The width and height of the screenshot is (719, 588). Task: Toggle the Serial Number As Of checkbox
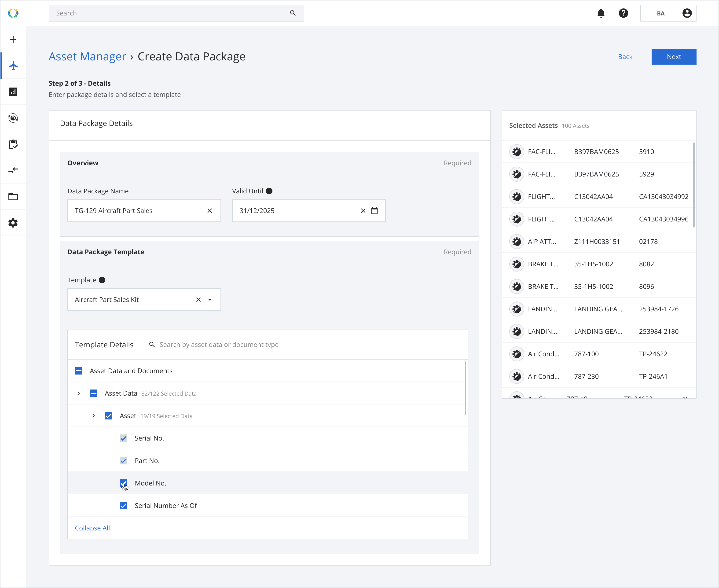coord(124,506)
